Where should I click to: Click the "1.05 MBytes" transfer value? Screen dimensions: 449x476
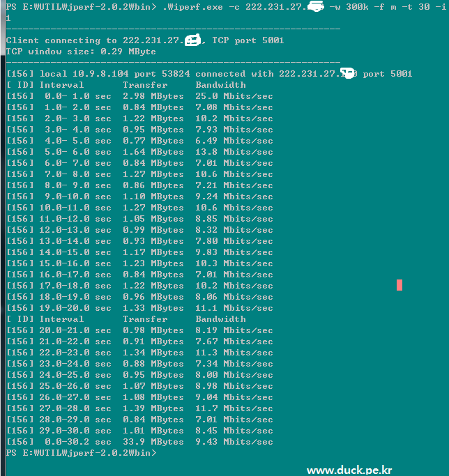(x=153, y=219)
